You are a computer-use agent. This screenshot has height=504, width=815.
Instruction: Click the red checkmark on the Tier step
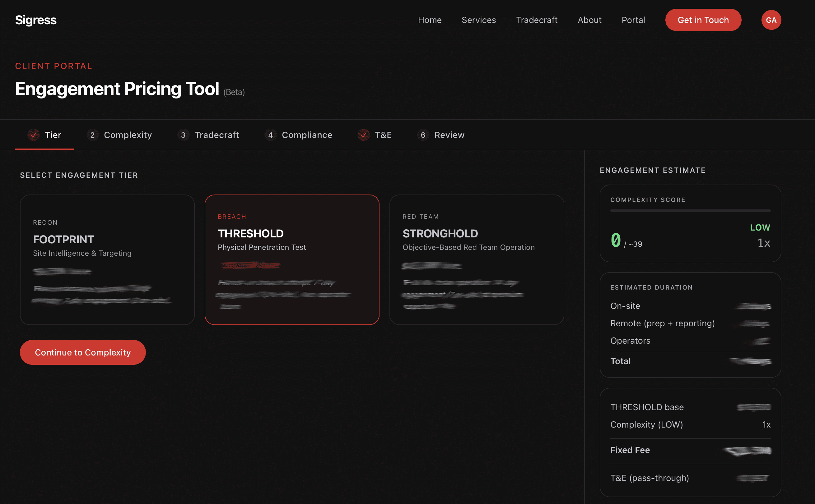(34, 135)
